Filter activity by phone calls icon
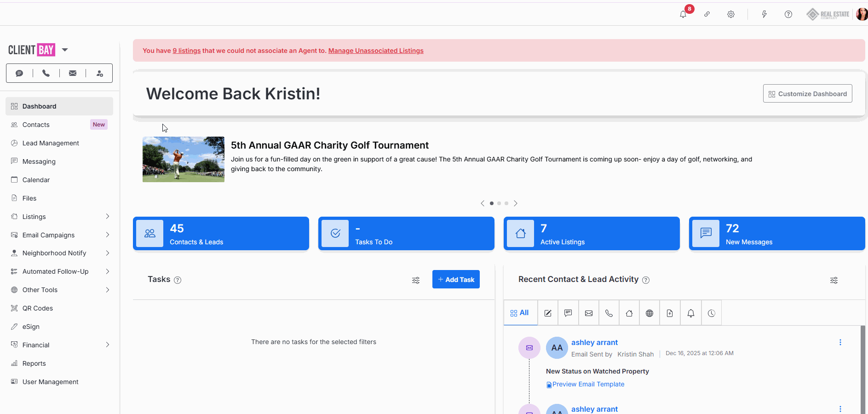This screenshot has height=414, width=868. 609,313
